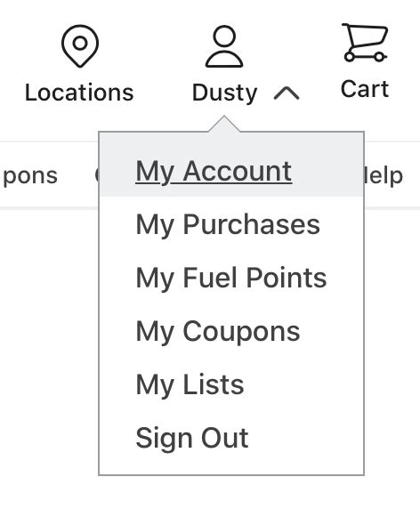Go to My Coupons in the dropdown
Viewport: 420px width, 509px height.
[218, 331]
